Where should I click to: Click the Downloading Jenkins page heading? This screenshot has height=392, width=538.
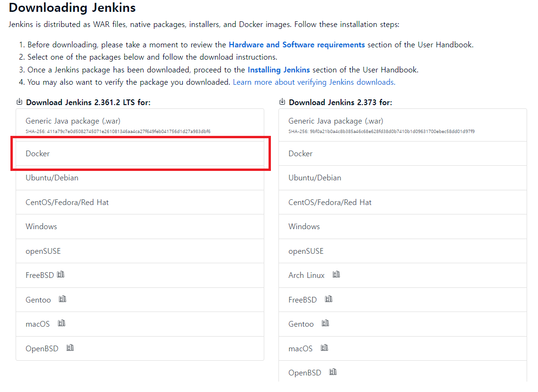72,8
